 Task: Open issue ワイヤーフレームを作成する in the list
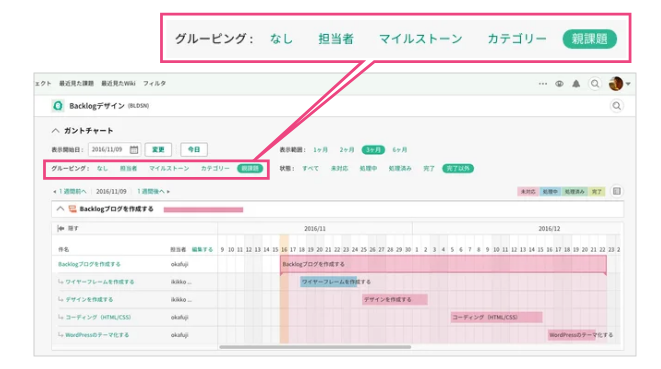click(99, 282)
